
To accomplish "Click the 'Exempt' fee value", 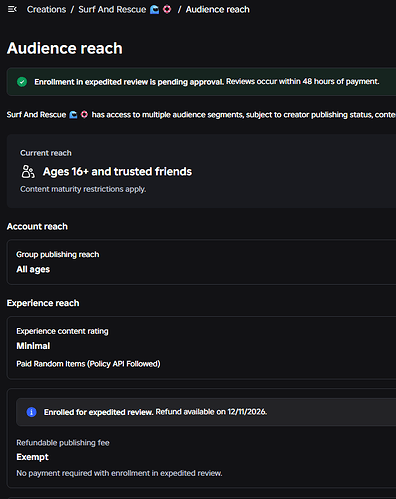I will [32, 457].
